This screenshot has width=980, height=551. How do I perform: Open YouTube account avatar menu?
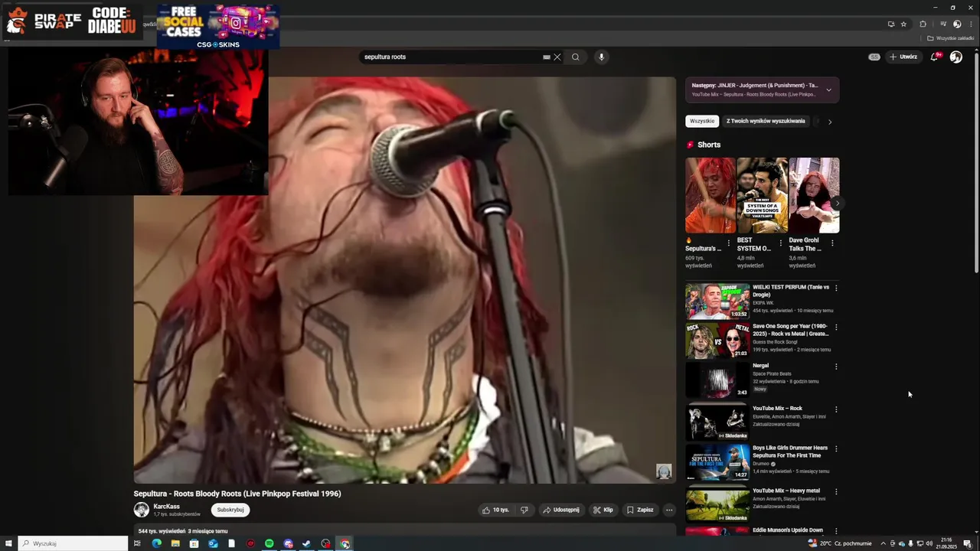(x=955, y=57)
